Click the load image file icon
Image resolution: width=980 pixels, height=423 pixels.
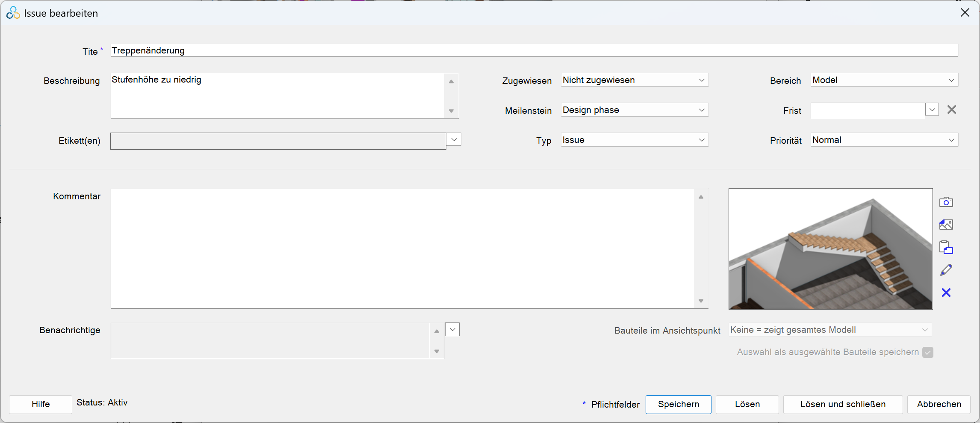(x=946, y=225)
